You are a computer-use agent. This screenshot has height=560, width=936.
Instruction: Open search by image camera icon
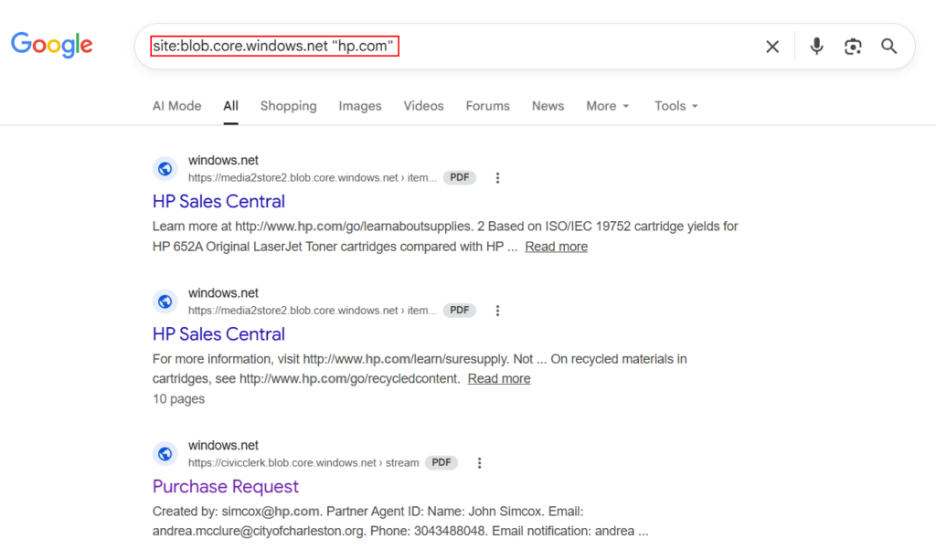pos(853,47)
